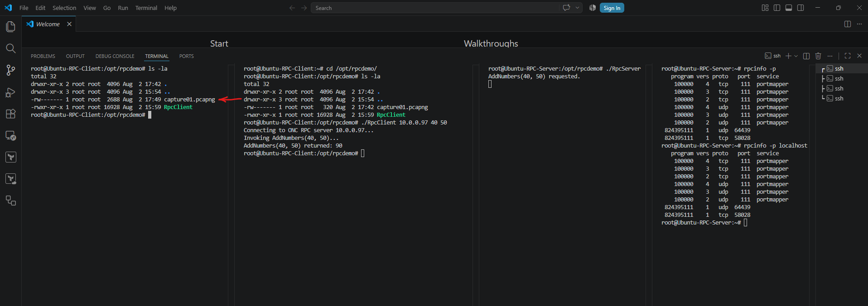Open editor More Actions ellipsis
The width and height of the screenshot is (868, 306).
(859, 24)
